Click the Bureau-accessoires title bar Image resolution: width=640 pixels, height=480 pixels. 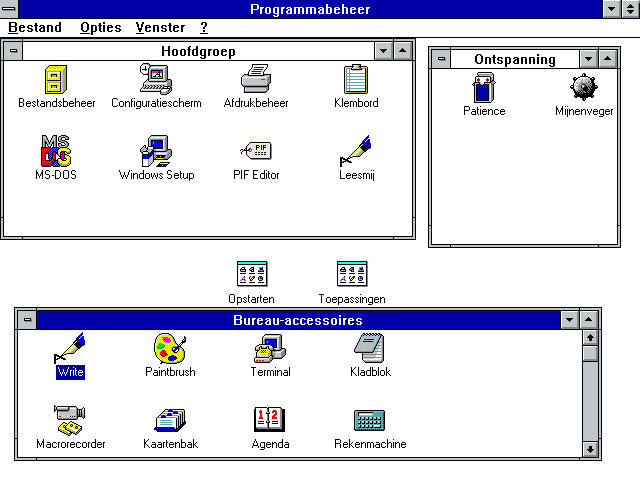click(298, 320)
